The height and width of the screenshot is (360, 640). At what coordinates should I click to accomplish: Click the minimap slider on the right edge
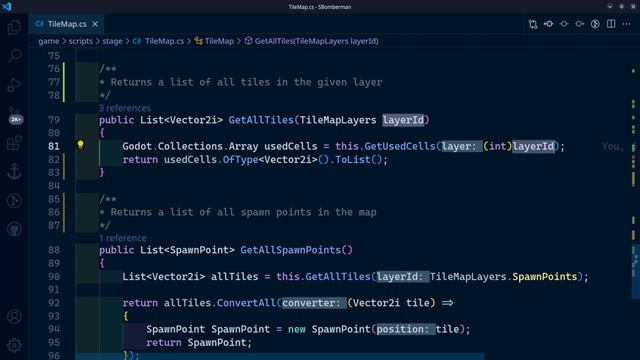point(636,271)
